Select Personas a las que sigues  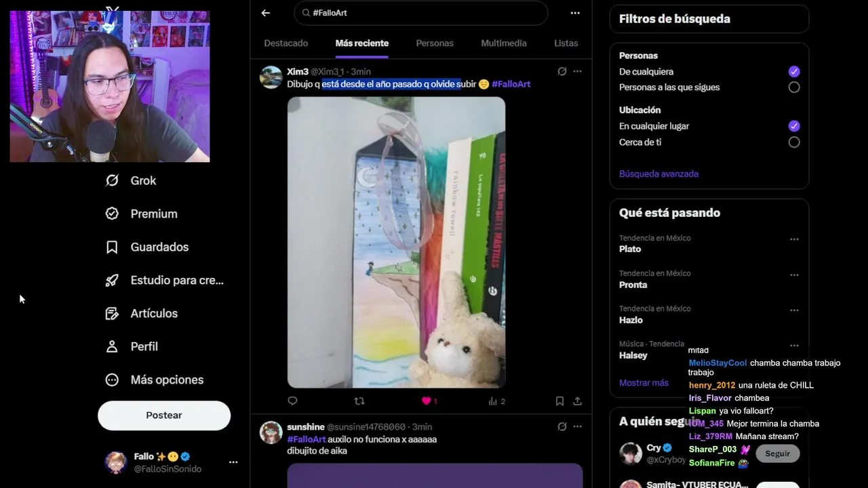coord(794,87)
